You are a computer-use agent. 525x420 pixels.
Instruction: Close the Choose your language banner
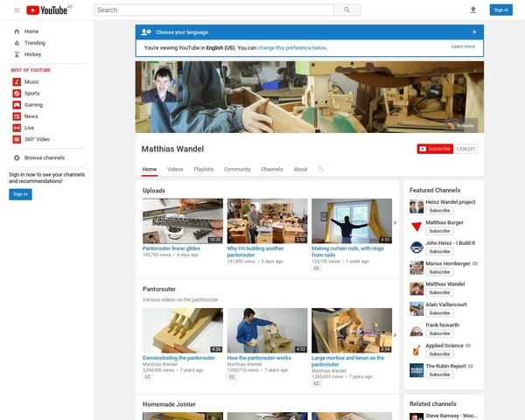click(x=474, y=32)
